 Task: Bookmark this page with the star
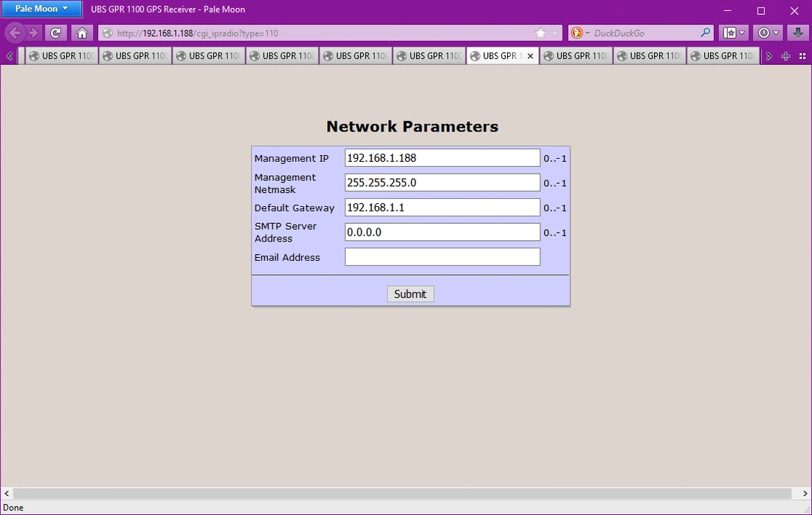pos(540,33)
